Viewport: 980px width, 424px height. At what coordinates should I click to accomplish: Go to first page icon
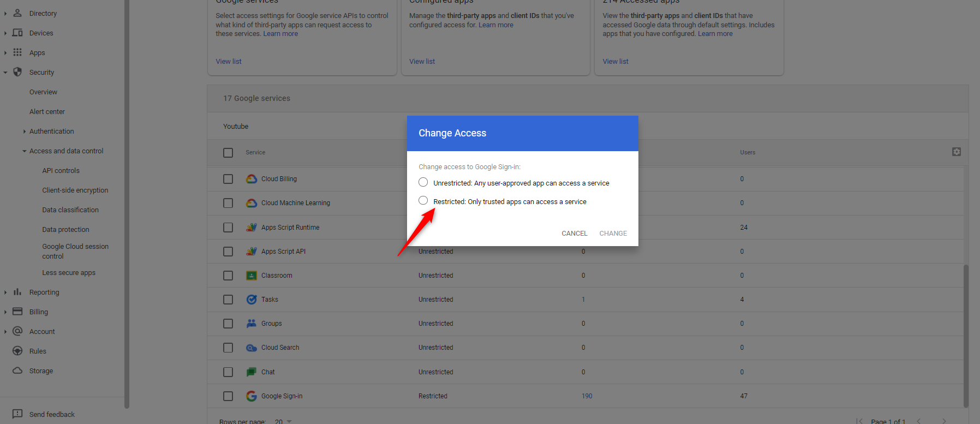(859, 421)
